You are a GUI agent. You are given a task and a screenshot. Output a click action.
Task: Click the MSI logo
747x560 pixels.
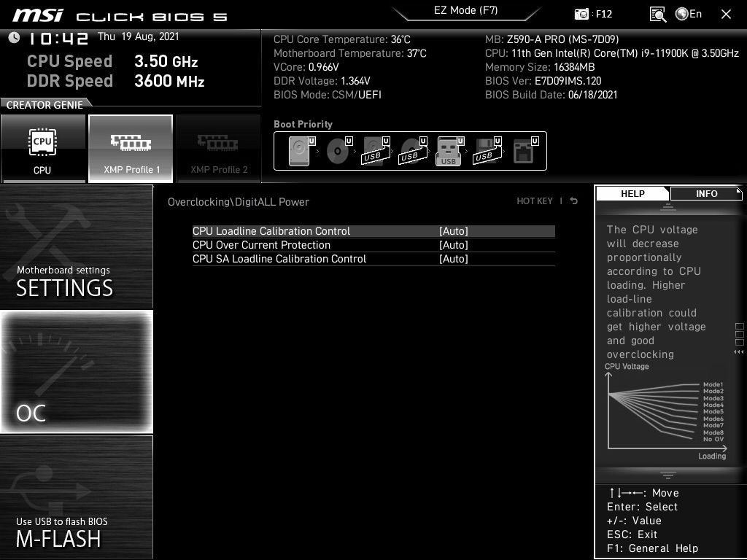click(38, 15)
